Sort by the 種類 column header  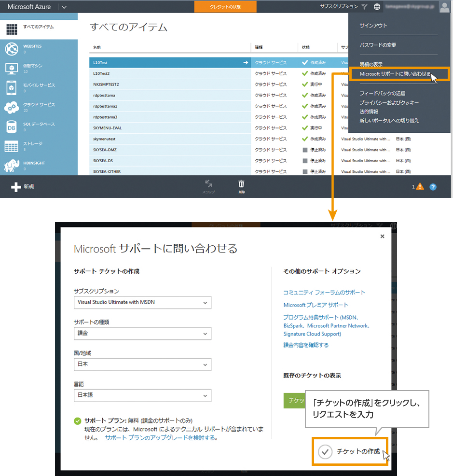(x=259, y=47)
